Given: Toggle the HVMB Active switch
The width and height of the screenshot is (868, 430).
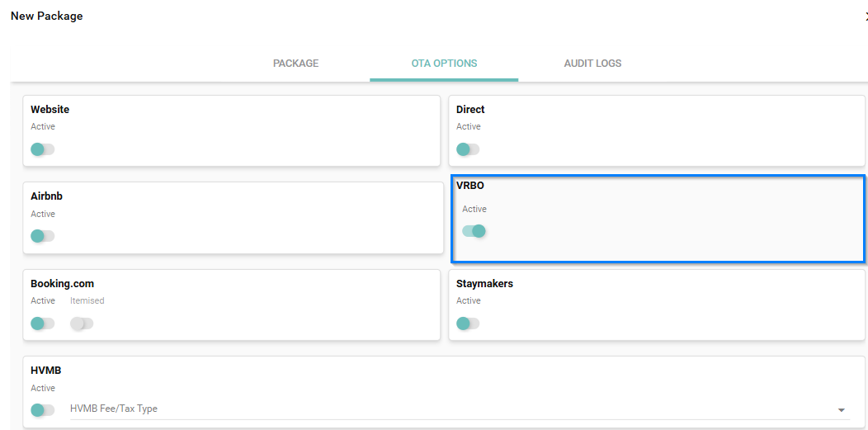Looking at the screenshot, I should pyautogui.click(x=42, y=410).
